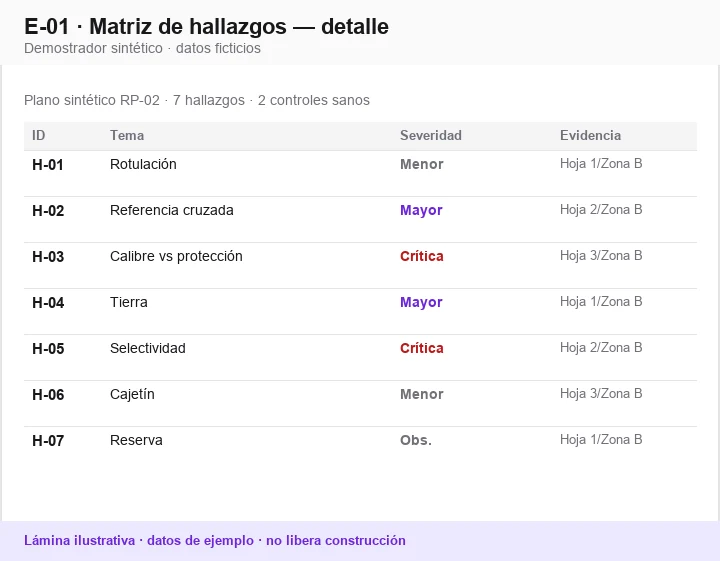Click the H-06 identifier cell
Viewport: 720px width, 561px height.
click(x=48, y=395)
